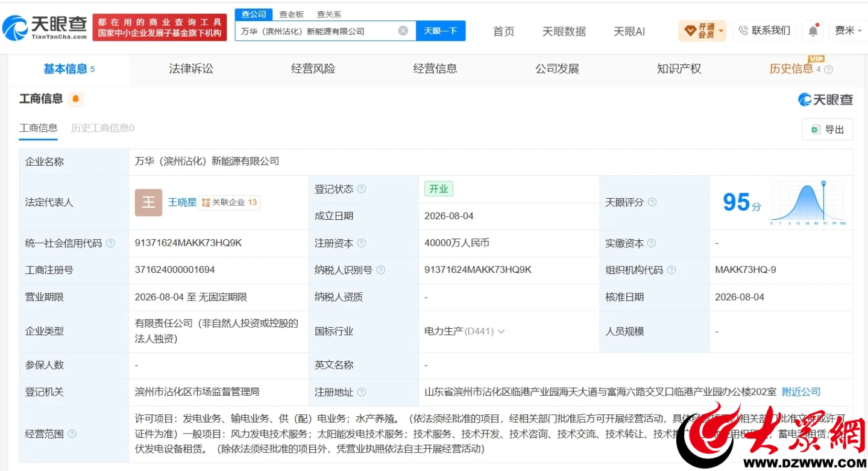Click 滨州市沾化区市场监督管理局 text

(x=197, y=392)
